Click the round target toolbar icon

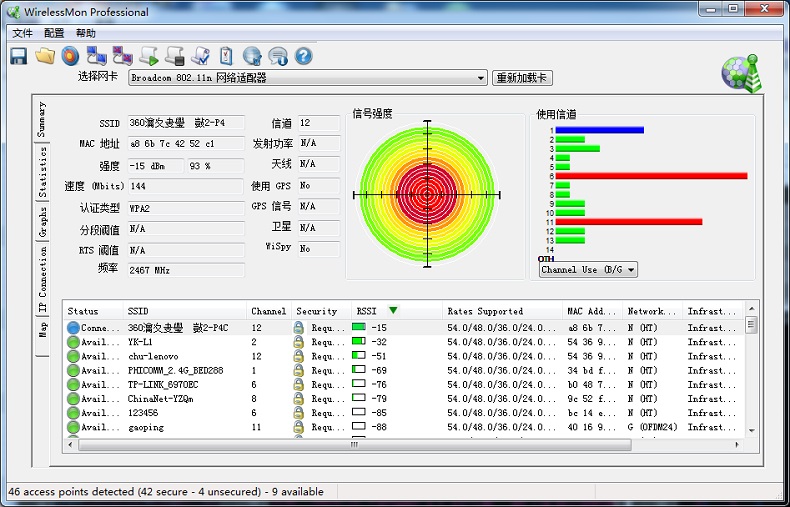(x=70, y=56)
